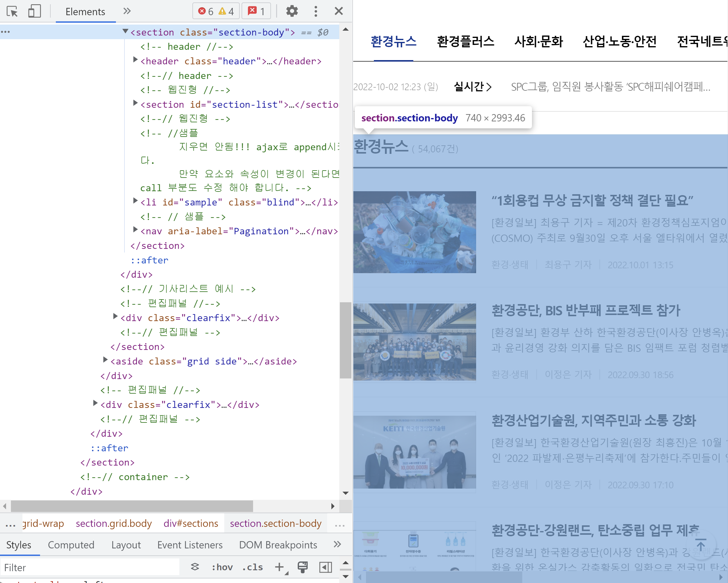This screenshot has width=728, height=583.
Task: Switch to the Computed tab
Action: pos(71,545)
